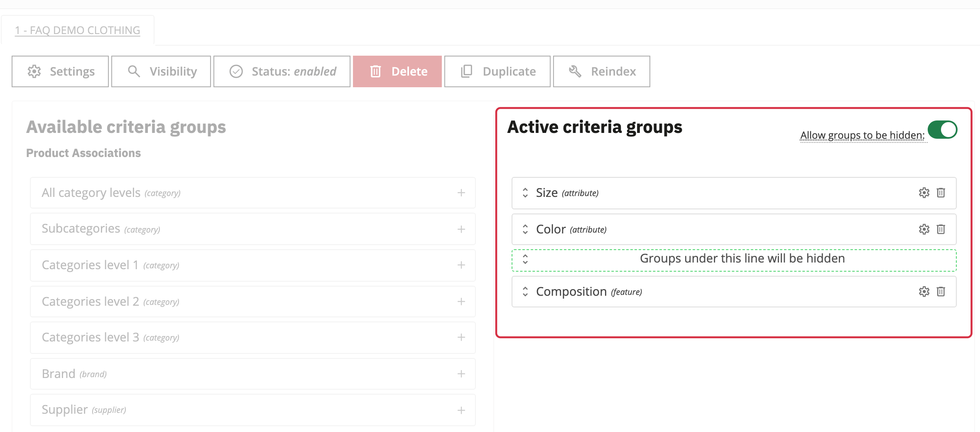
Task: Click the reorder handle for Color
Action: pos(525,229)
